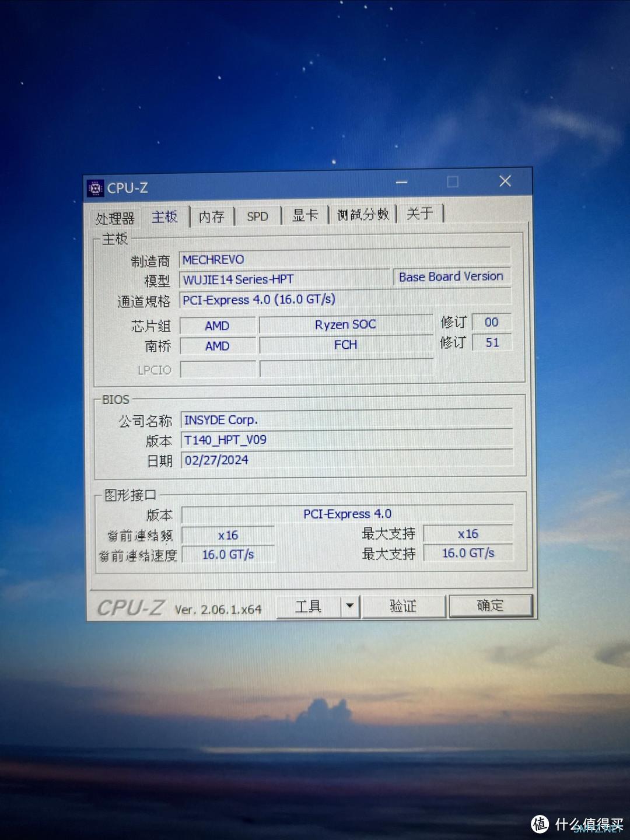Click the AMD southbridge vendor field

point(218,346)
